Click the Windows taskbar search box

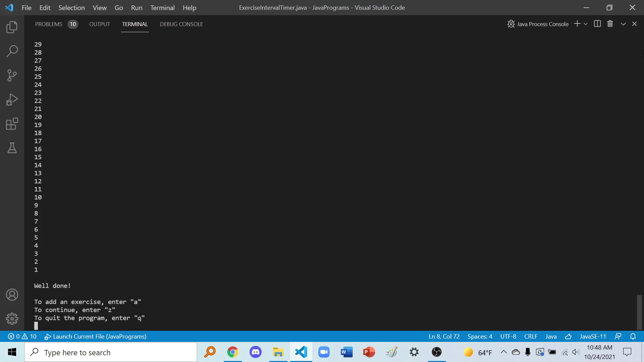coord(111,352)
